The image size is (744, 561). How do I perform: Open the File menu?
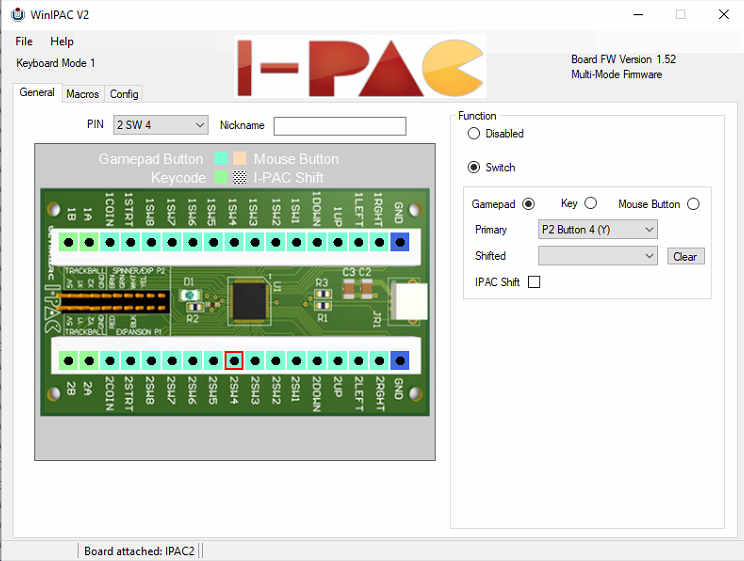24,41
